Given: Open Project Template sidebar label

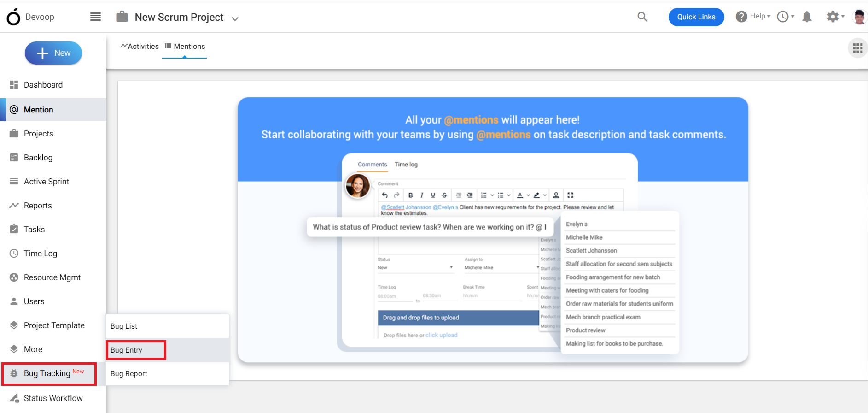Looking at the screenshot, I should (x=54, y=325).
